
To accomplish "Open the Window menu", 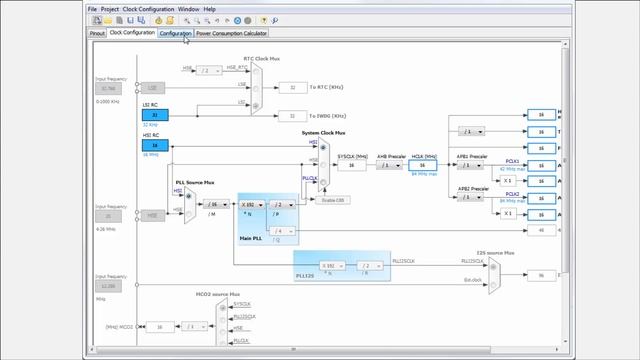I will tap(189, 9).
